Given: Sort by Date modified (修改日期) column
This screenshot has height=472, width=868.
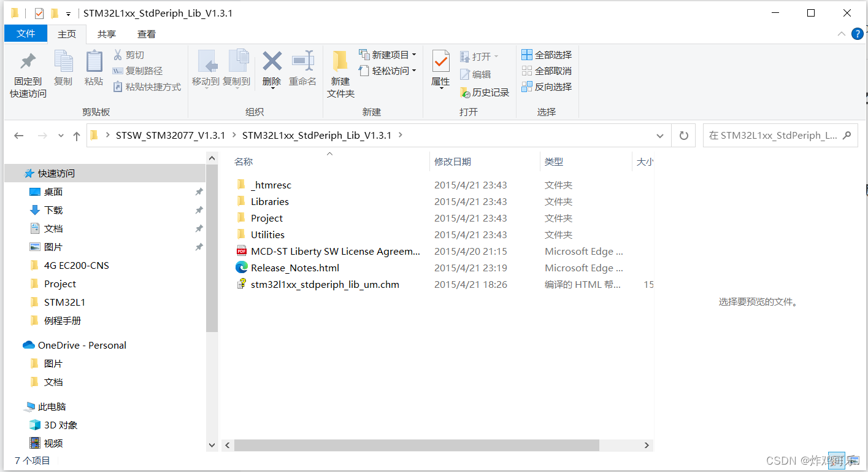Looking at the screenshot, I should (x=453, y=161).
